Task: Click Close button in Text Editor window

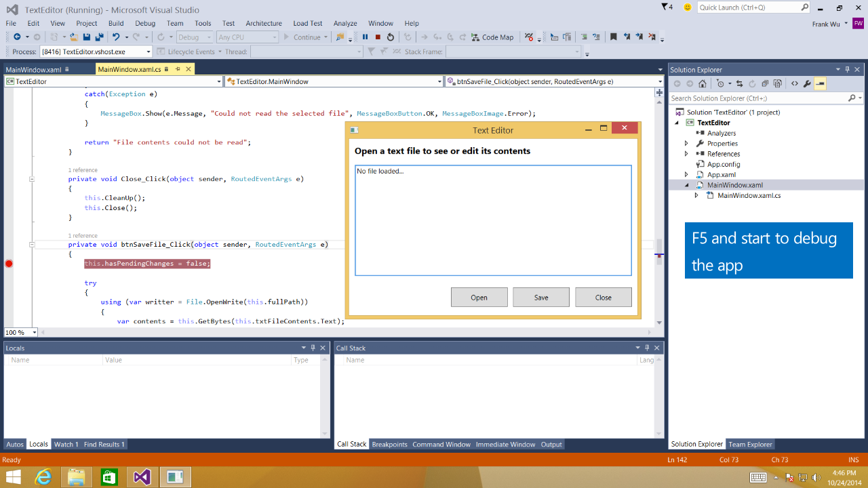Action: 604,298
